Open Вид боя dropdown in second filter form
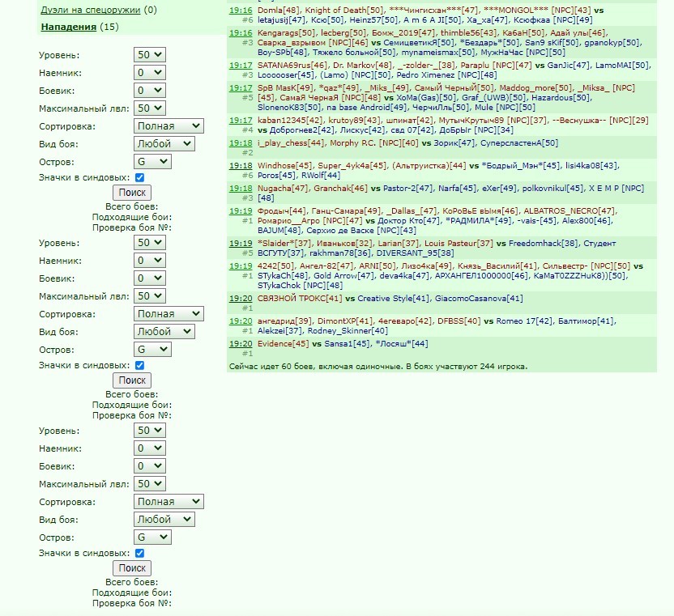The image size is (674, 616). point(164,331)
